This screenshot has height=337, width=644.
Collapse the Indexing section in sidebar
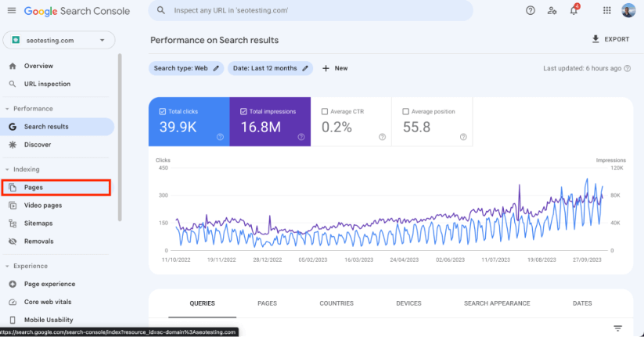(x=7, y=170)
